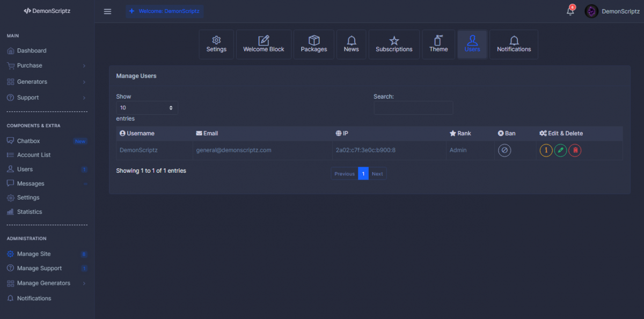Open the Packages box icon tab
This screenshot has height=319, width=644.
(314, 44)
